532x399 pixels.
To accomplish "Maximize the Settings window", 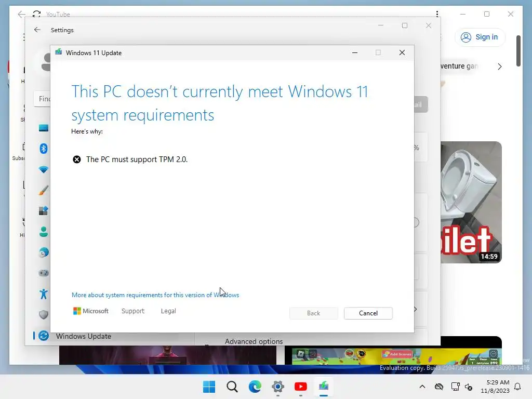I will click(404, 25).
